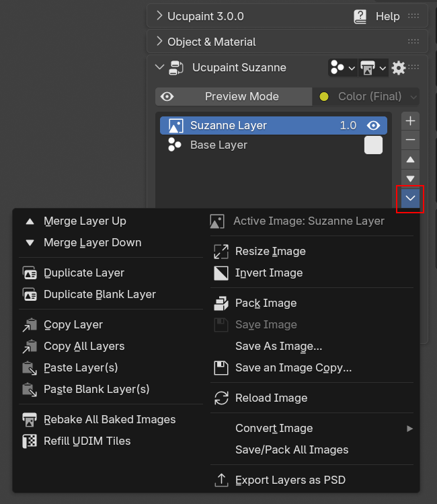Click the Save an Image Copy disk icon
Viewport: 437px width, 504px height.
[221, 367]
